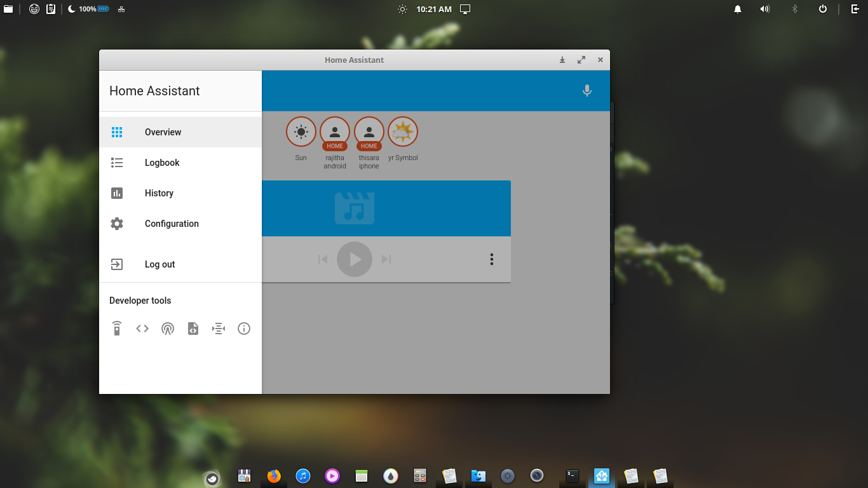Open the calculator from the dock

(x=420, y=475)
